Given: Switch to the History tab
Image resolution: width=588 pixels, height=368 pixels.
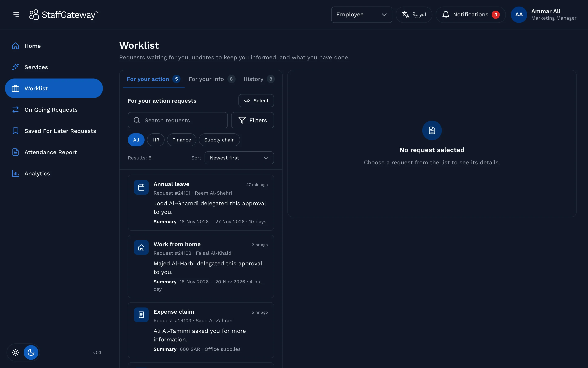Looking at the screenshot, I should tap(259, 79).
